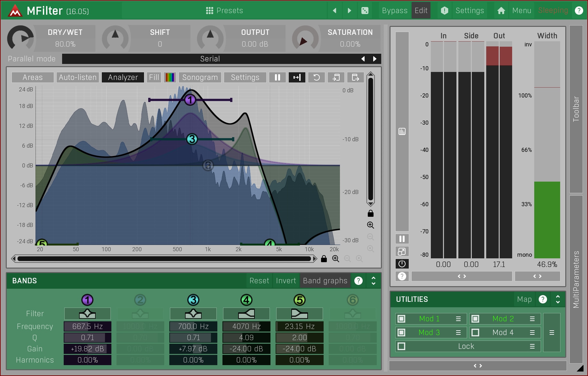Click the Edit button

[x=421, y=11]
